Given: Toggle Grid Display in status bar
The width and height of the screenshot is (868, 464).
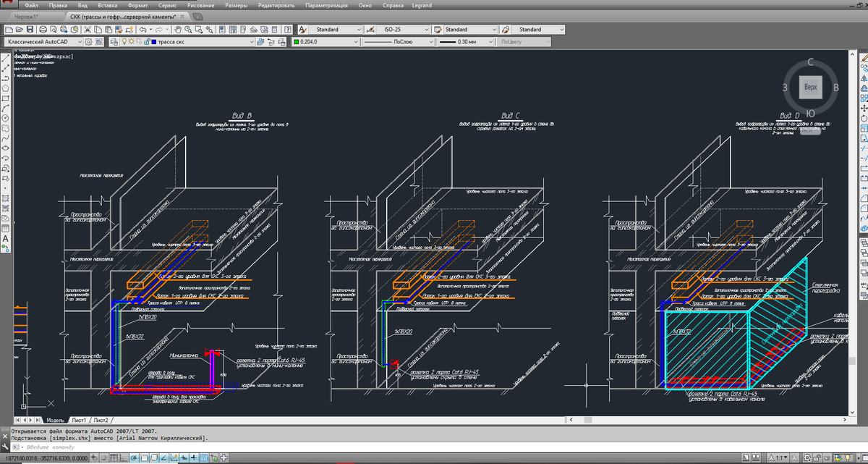Looking at the screenshot, I should 114,458.
